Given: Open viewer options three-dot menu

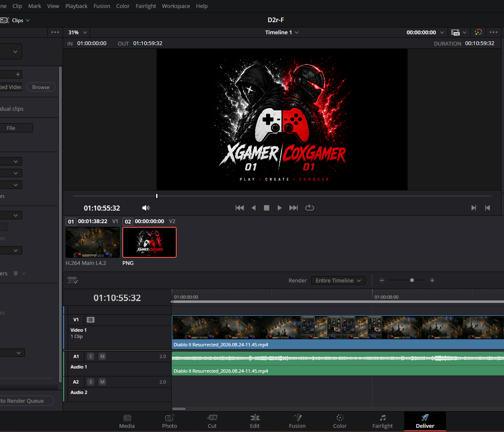Looking at the screenshot, I should (x=494, y=32).
